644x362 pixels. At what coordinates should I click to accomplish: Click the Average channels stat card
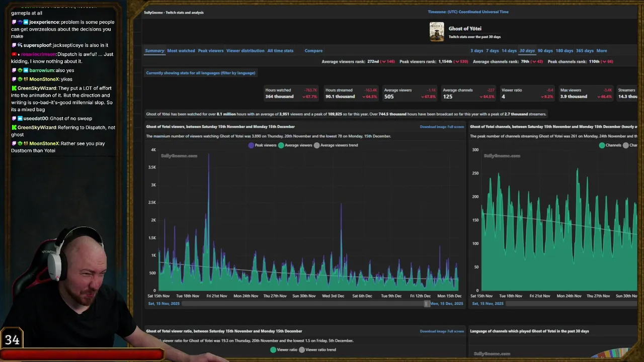point(468,94)
